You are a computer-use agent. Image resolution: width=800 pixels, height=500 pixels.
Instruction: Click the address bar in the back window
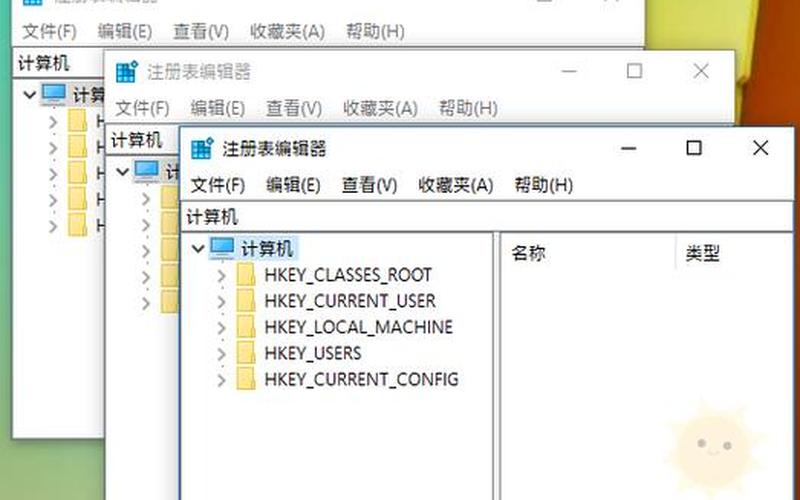(x=58, y=64)
